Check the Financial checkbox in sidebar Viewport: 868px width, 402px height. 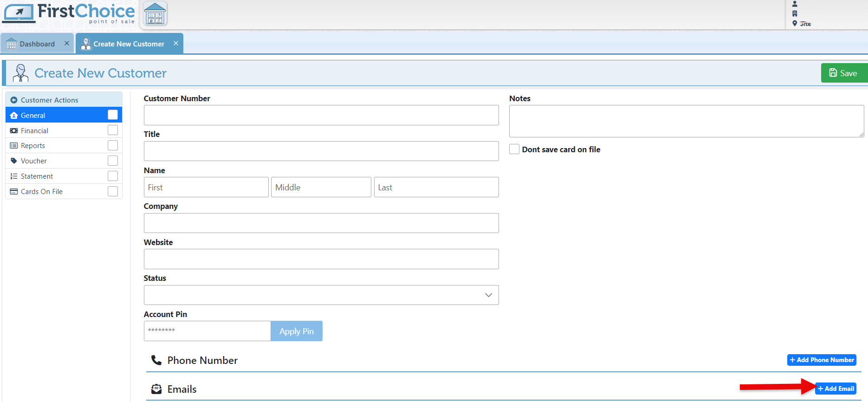coord(113,130)
